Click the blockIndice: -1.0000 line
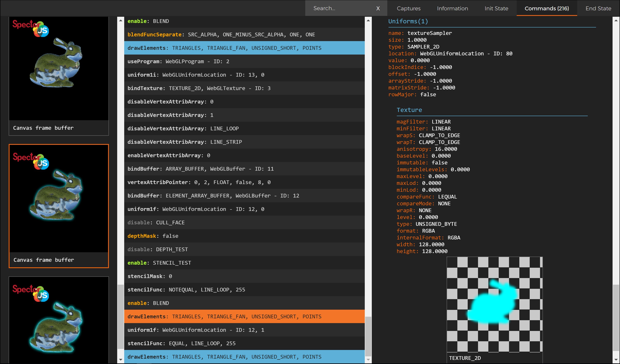The width and height of the screenshot is (620, 364). [420, 67]
